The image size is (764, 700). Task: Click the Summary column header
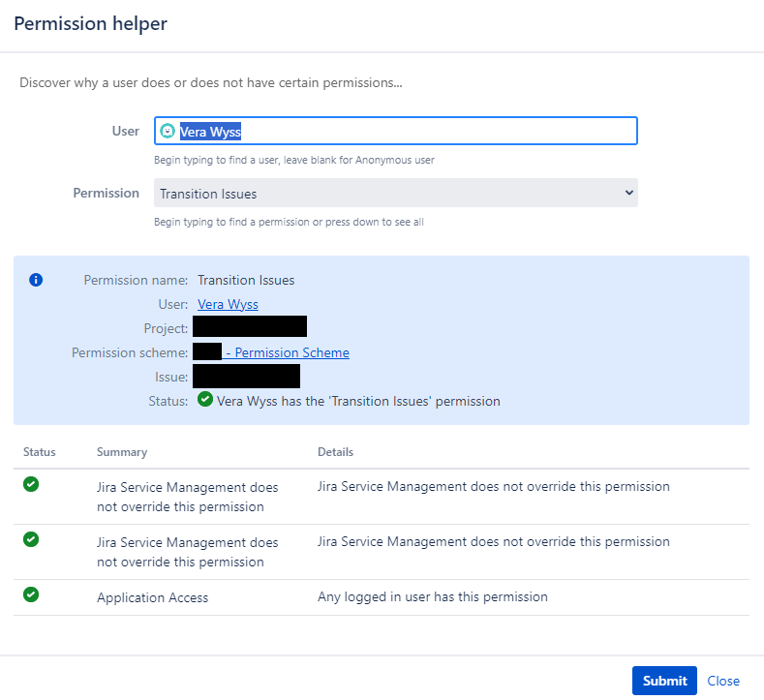[x=122, y=452]
